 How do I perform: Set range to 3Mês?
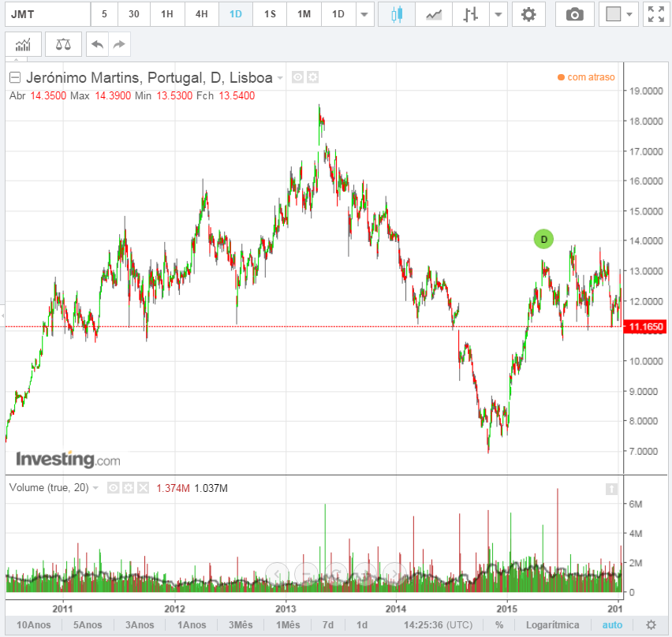click(241, 625)
